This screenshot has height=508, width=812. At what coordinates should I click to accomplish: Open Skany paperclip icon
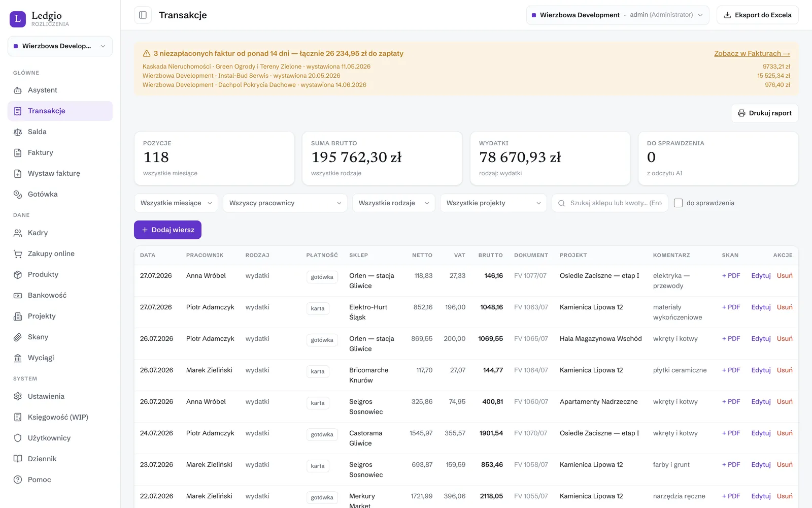(18, 337)
